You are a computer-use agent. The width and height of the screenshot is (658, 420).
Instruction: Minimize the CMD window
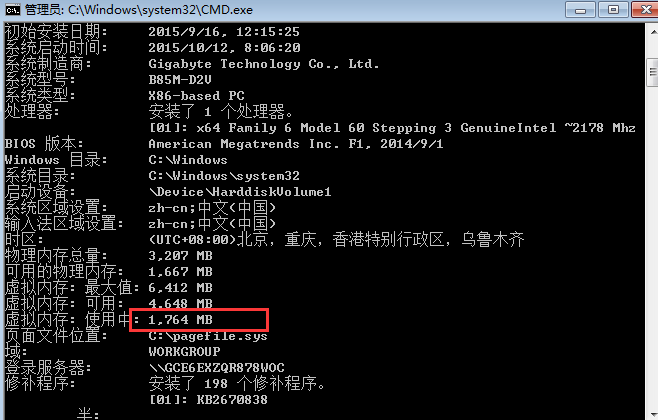[x=580, y=10]
